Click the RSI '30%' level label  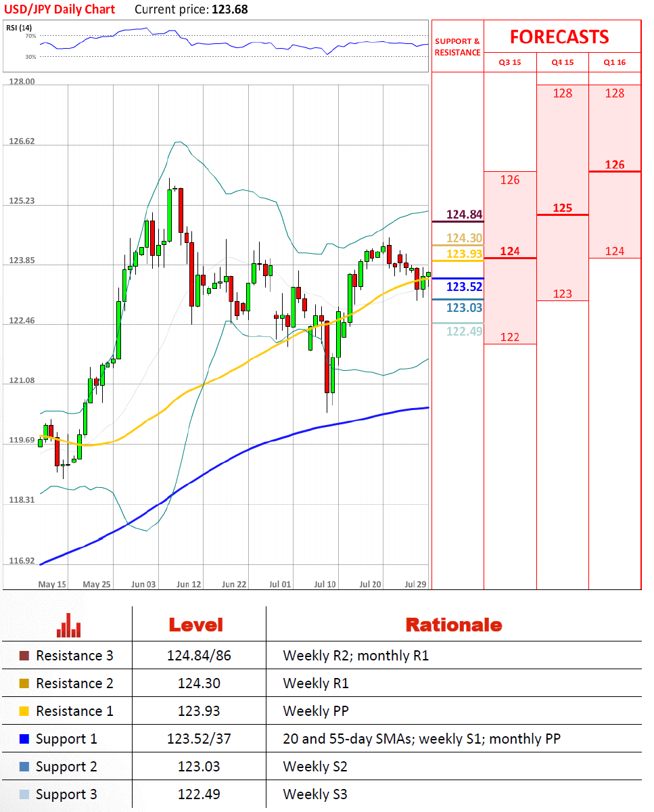click(x=31, y=57)
